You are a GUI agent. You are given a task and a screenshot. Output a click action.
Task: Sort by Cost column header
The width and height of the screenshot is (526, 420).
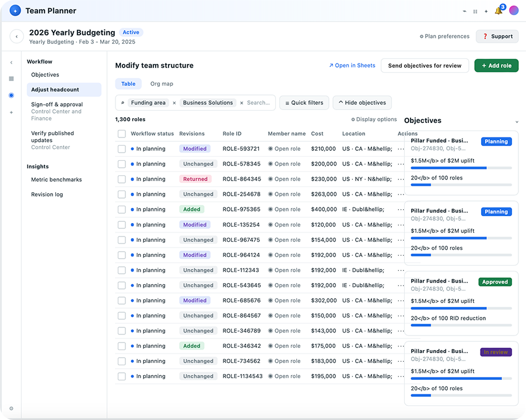tap(317, 134)
